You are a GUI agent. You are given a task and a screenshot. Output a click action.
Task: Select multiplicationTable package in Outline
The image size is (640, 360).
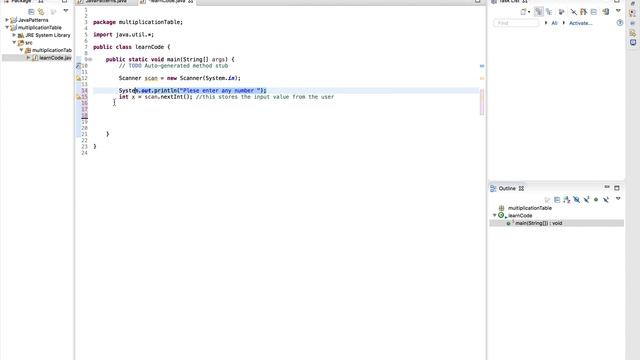click(529, 208)
